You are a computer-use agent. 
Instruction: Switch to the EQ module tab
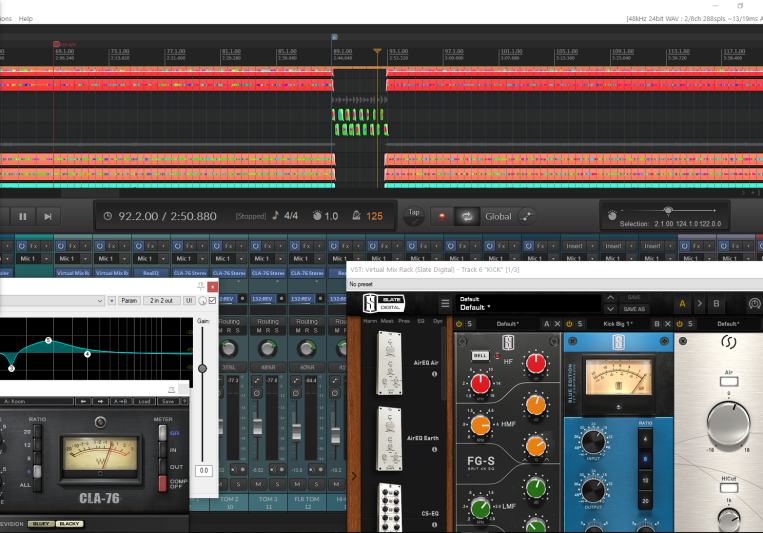(421, 321)
